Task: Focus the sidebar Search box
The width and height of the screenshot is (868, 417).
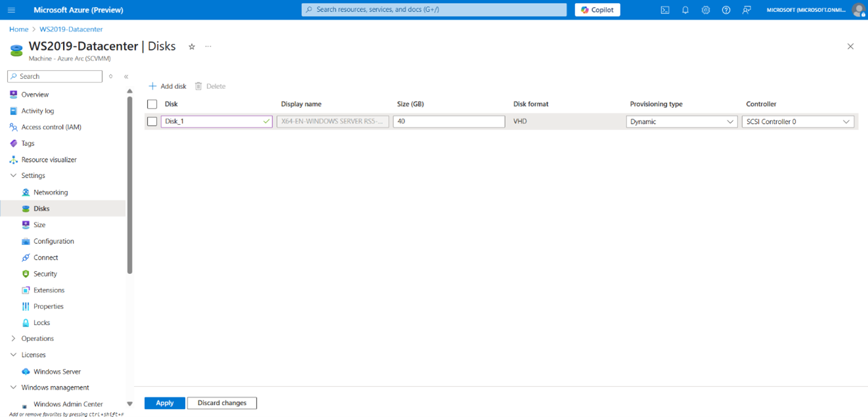Action: [x=55, y=76]
